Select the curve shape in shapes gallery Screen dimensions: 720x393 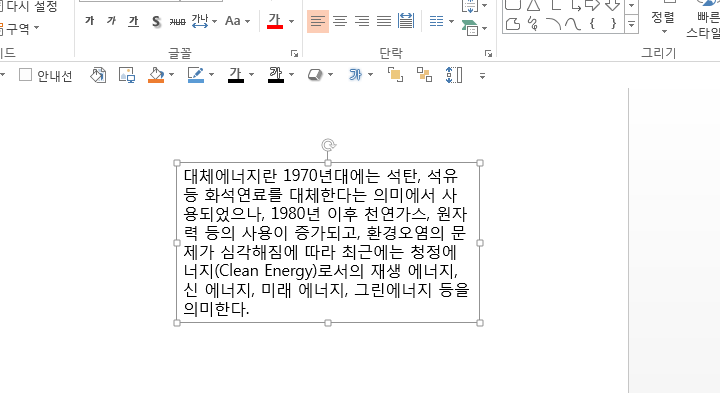point(573,23)
